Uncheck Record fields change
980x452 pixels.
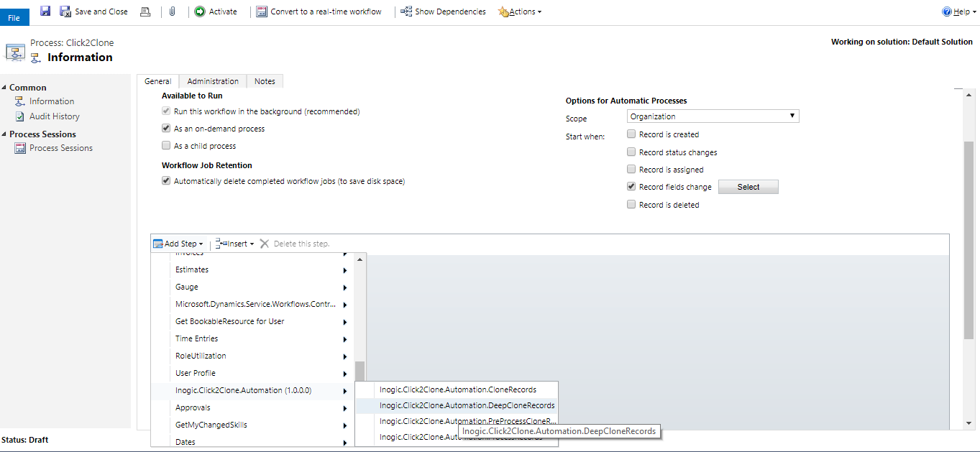[631, 187]
